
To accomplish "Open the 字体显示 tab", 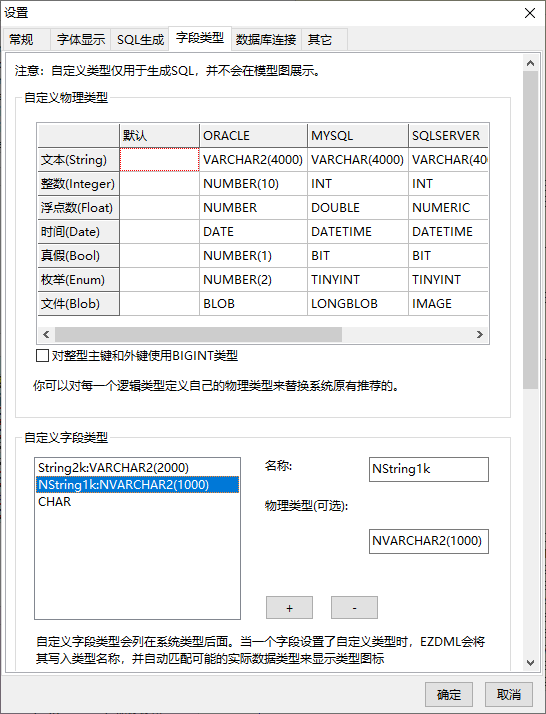I will pos(81,40).
